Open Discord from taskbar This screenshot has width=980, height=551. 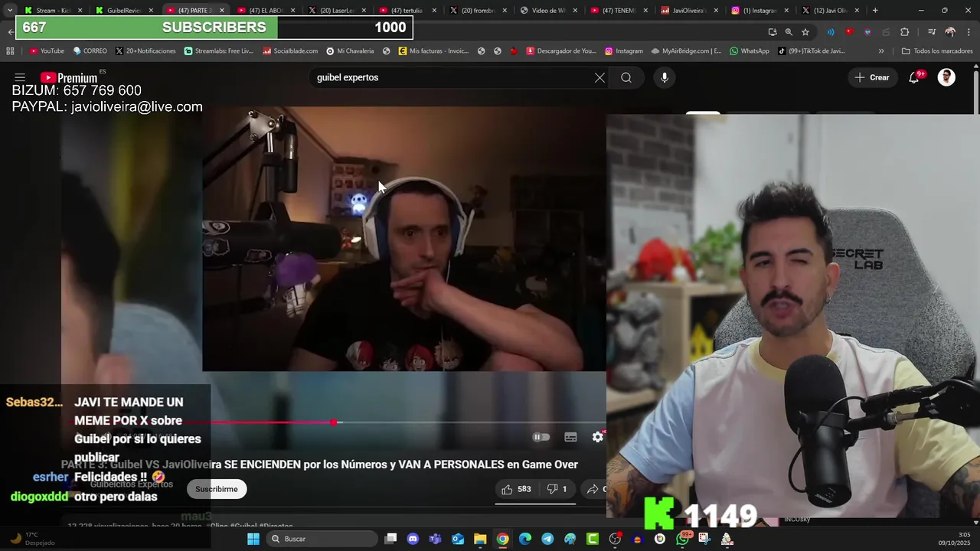tap(413, 539)
